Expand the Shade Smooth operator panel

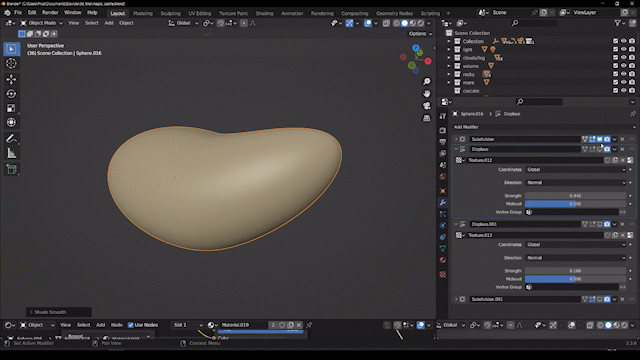coord(59,312)
